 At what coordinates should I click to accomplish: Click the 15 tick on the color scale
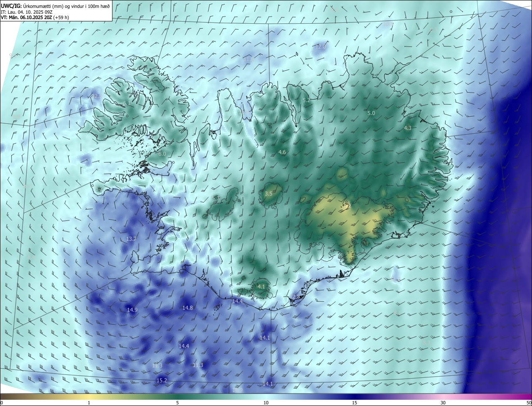355,403
